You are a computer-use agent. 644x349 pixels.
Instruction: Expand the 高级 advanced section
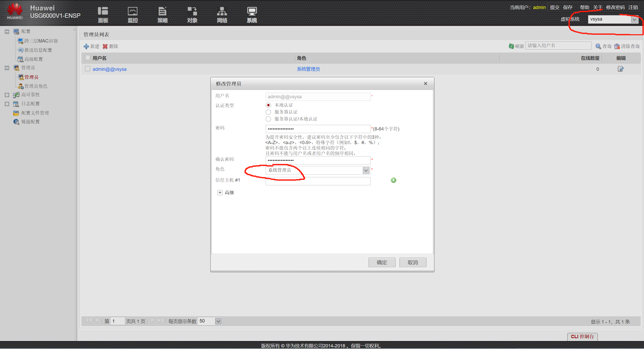pos(220,193)
